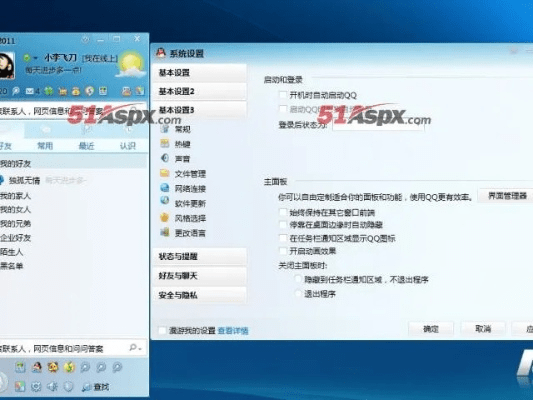The image size is (533, 400).
Task: Click the magnifier icon next to the mail icon
Action: (x=16, y=91)
